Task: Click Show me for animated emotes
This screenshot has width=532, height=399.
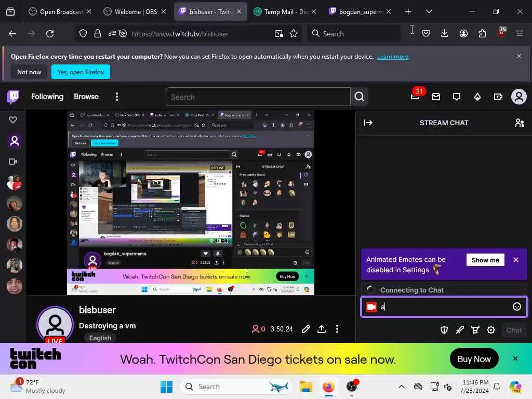Action: (x=485, y=260)
